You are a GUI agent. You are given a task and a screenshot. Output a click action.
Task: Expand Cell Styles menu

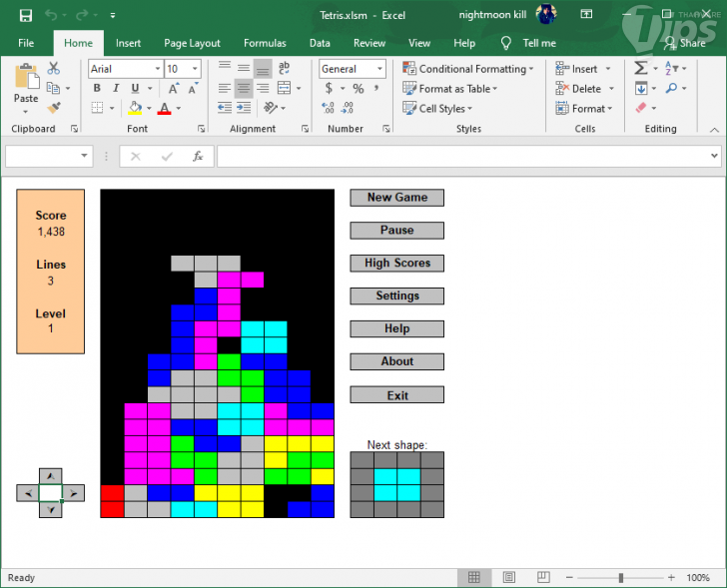pos(437,108)
